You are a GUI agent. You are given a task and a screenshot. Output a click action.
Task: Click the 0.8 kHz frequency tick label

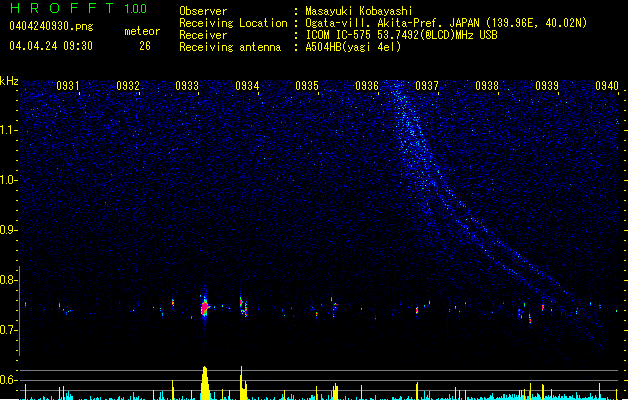9,280
